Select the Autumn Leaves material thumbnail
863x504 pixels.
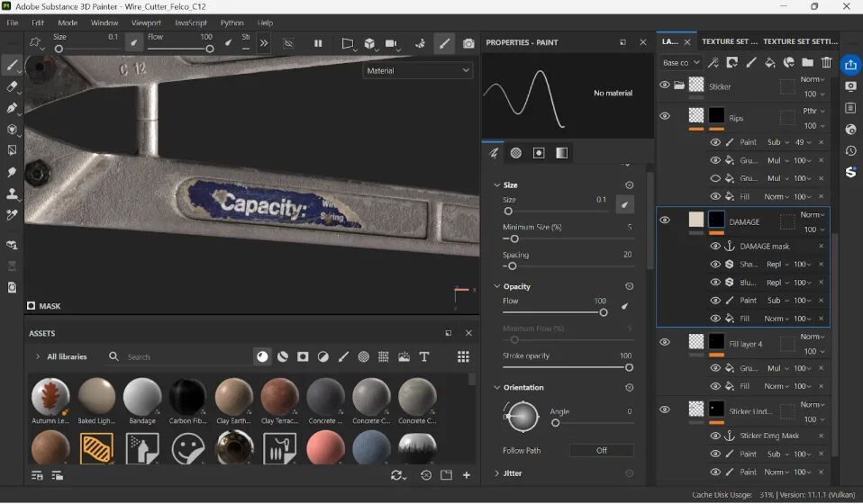(x=50, y=396)
